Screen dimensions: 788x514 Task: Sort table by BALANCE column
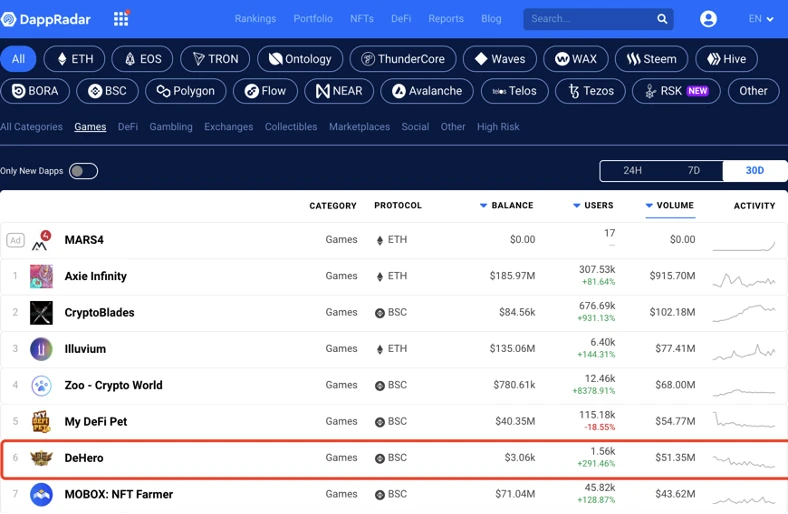507,205
